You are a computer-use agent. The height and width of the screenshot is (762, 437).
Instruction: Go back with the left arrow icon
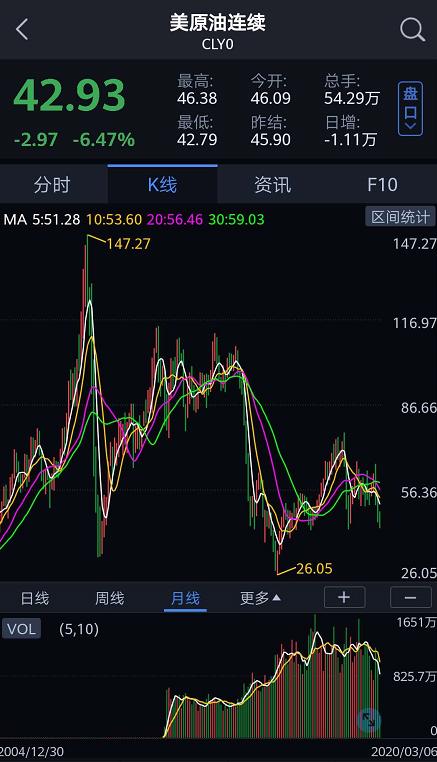point(22,30)
